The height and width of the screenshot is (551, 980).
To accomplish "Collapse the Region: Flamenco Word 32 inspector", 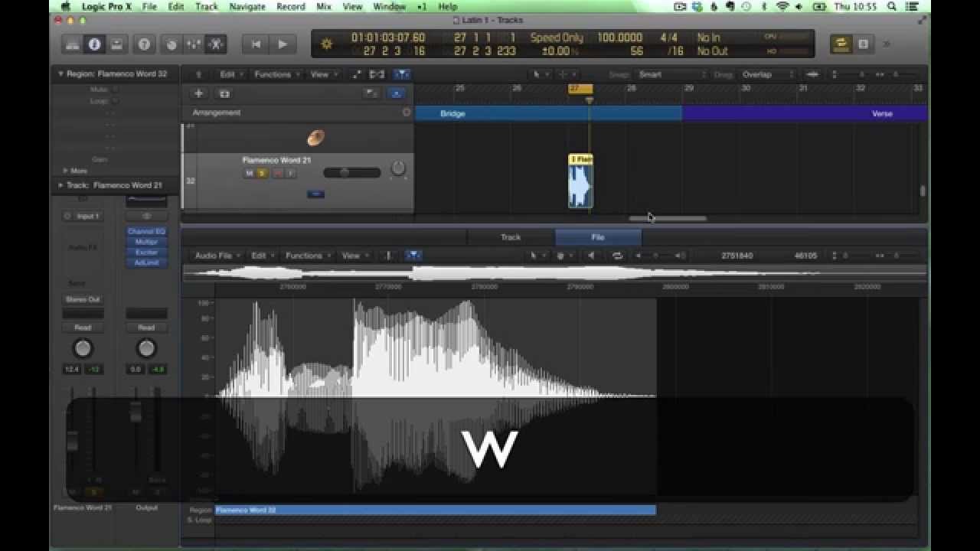I will tap(60, 74).
